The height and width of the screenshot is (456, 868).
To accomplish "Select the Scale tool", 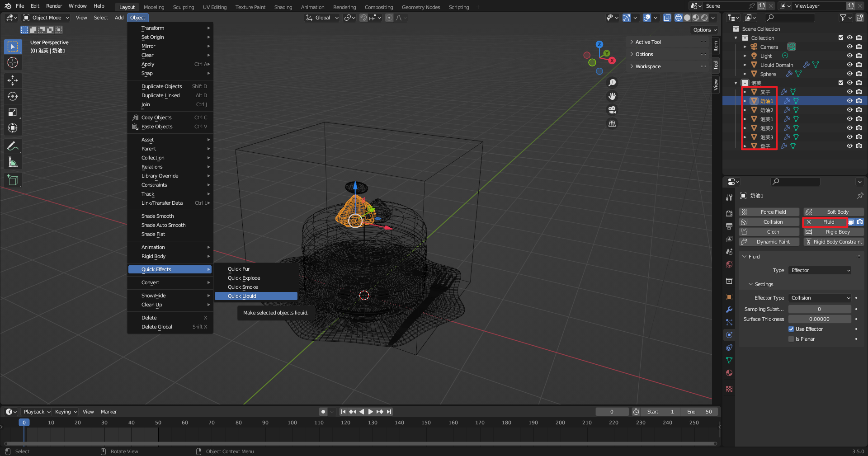I will click(x=13, y=112).
